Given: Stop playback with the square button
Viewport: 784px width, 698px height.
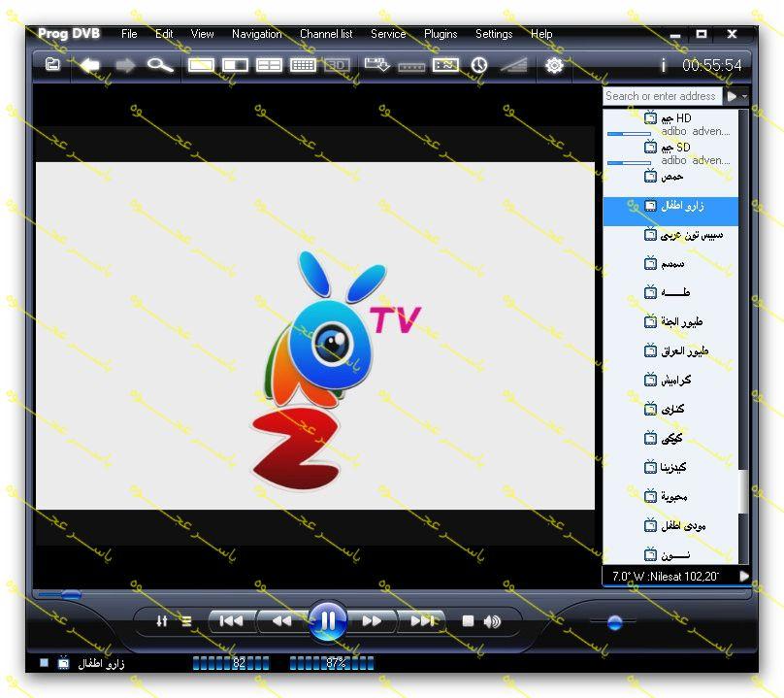Looking at the screenshot, I should point(468,621).
